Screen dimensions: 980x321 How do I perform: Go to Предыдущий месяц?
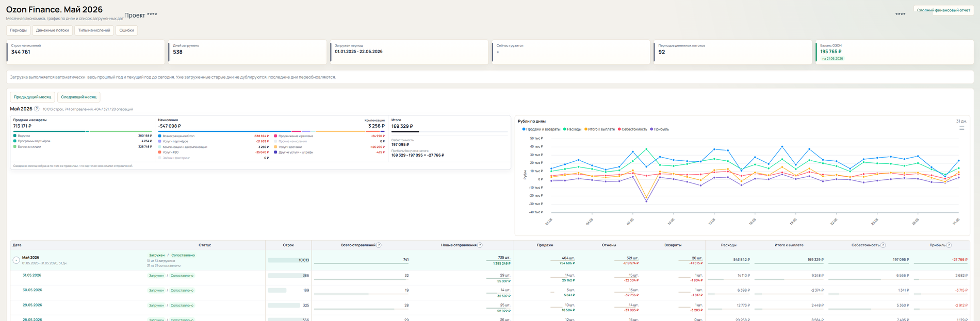point(32,97)
